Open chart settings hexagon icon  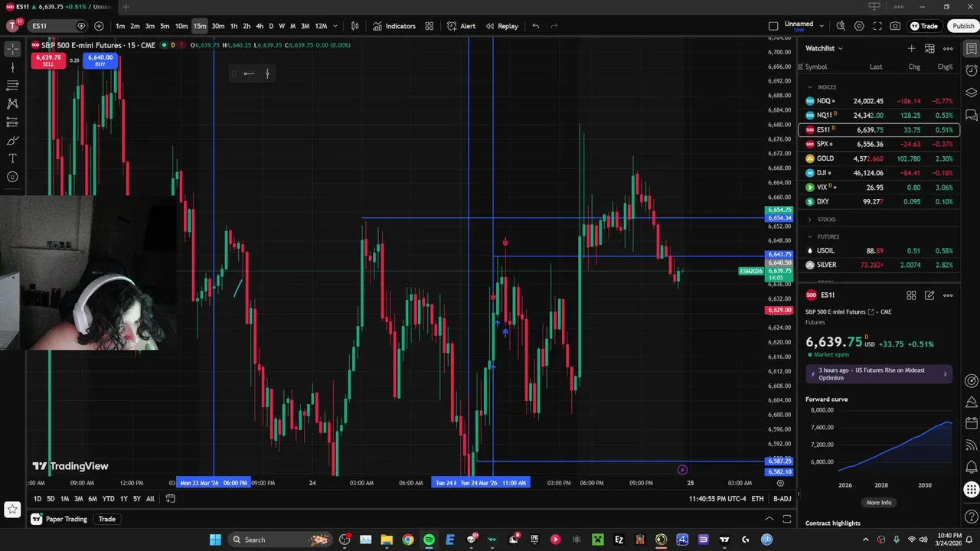859,26
